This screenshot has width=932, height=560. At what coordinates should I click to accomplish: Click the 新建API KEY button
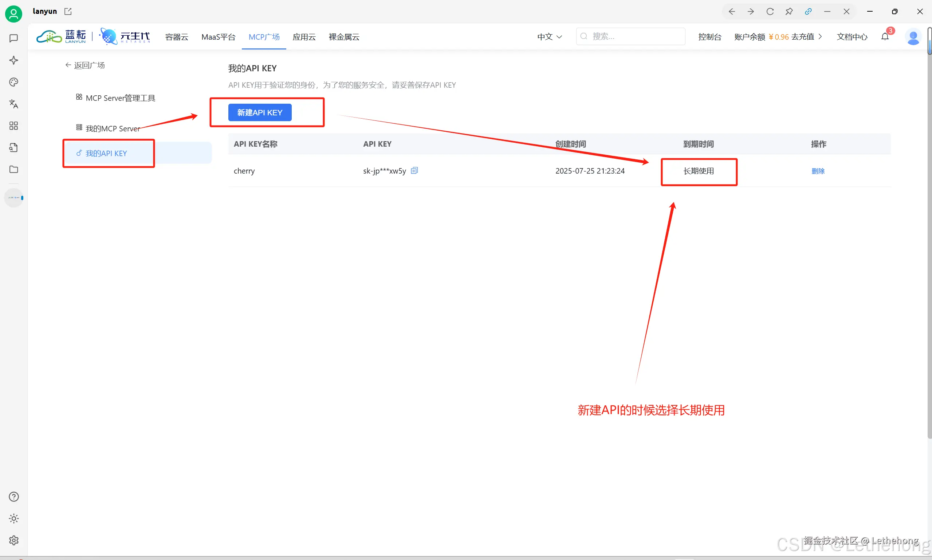click(x=259, y=112)
